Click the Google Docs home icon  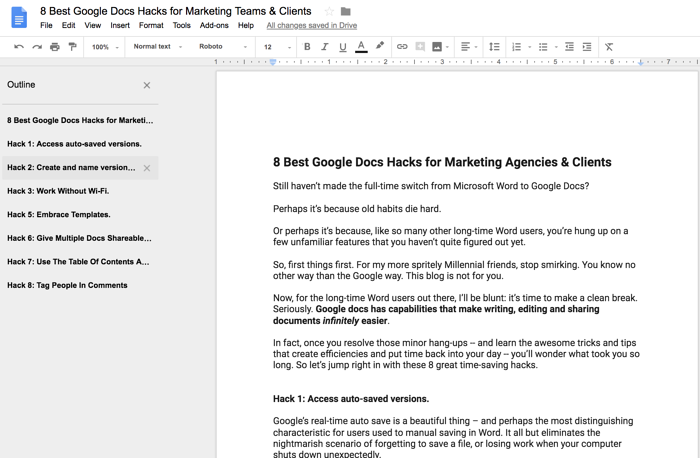19,17
